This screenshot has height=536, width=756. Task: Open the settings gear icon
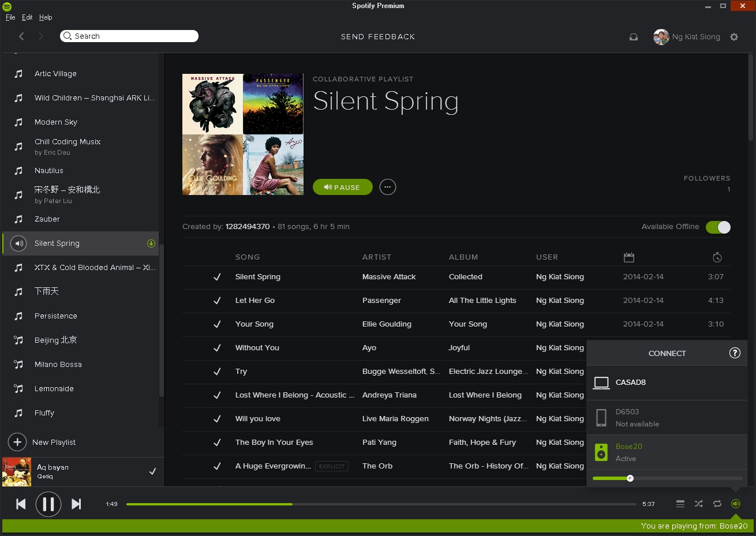click(733, 37)
